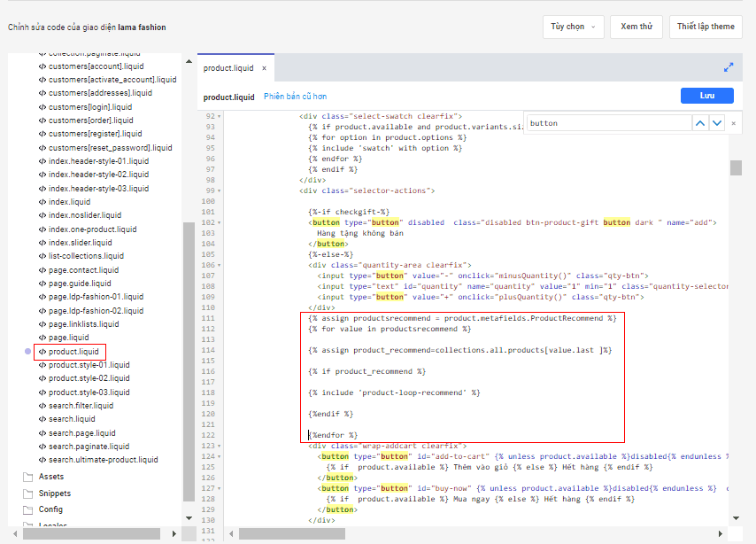Click the Config folder icon
Screen dimensions: 756x544
27,509
